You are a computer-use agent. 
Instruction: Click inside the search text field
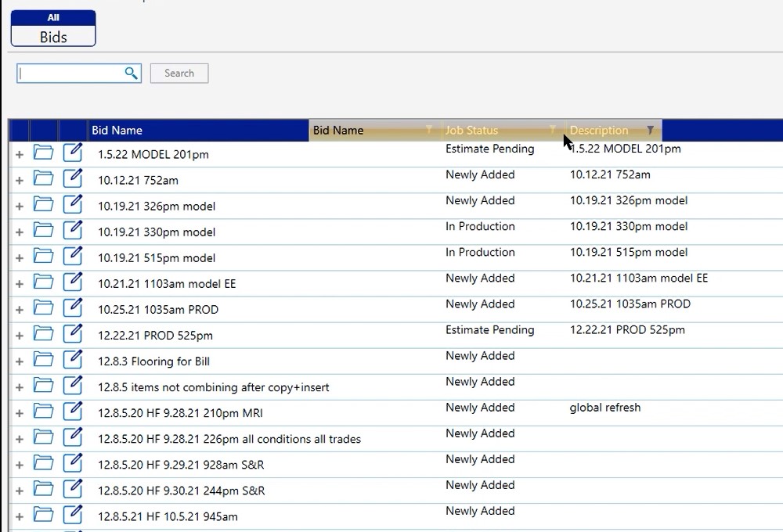click(x=70, y=74)
